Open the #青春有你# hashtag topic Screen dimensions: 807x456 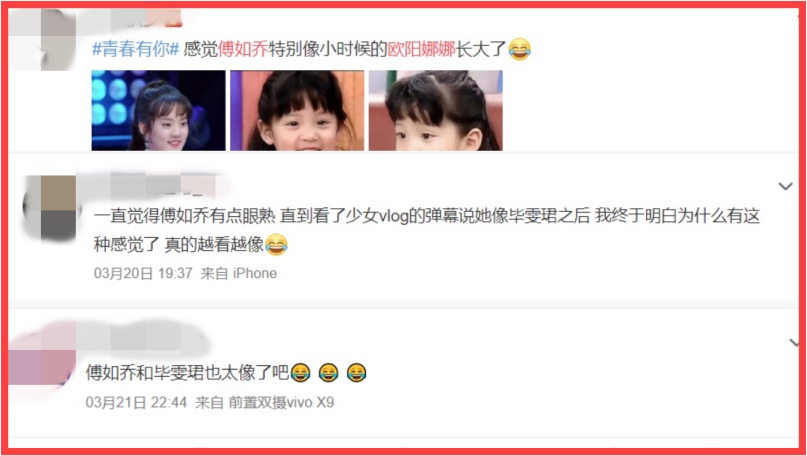[x=136, y=49]
